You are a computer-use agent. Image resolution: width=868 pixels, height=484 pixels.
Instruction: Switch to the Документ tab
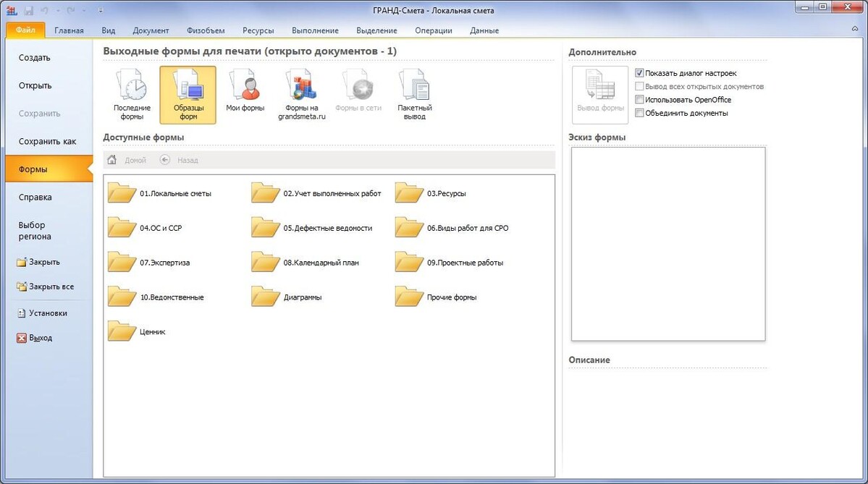(x=151, y=30)
